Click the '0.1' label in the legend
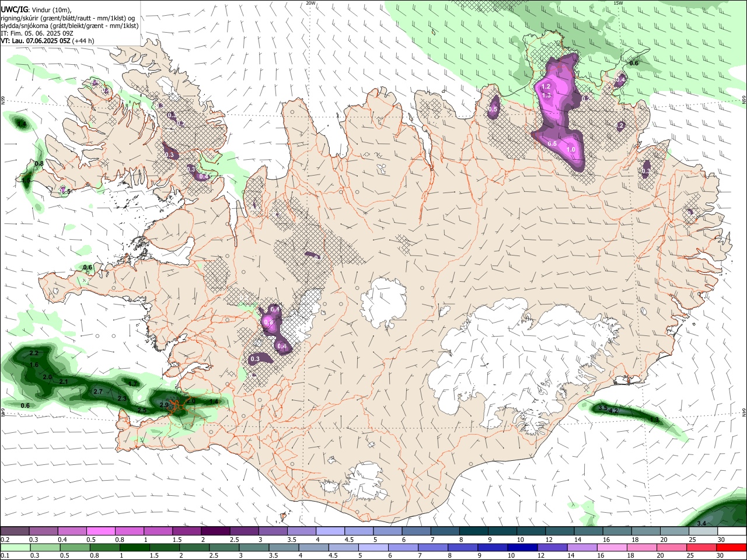Viewport: 747px width, 560px height. coord(5,555)
